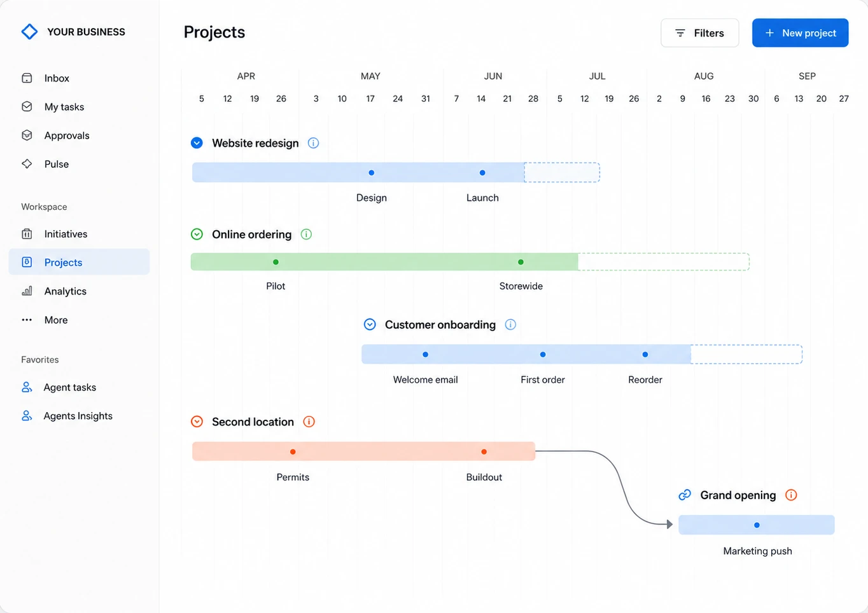Image resolution: width=868 pixels, height=613 pixels.
Task: Click the plus icon in New project
Action: pos(769,33)
